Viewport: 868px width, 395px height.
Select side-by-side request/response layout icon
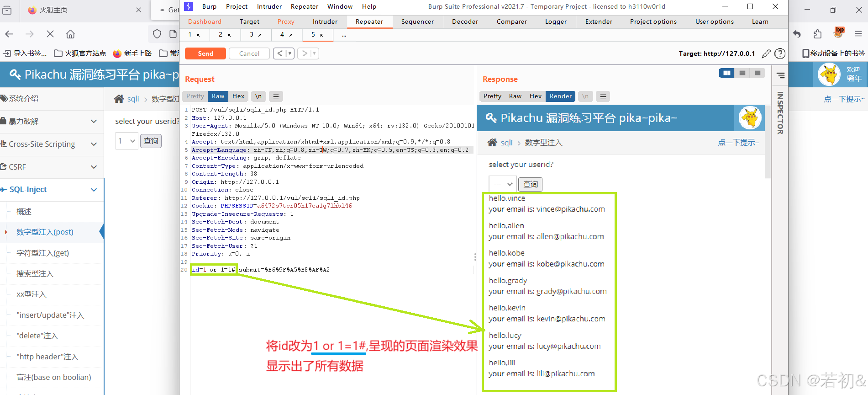[x=726, y=73]
